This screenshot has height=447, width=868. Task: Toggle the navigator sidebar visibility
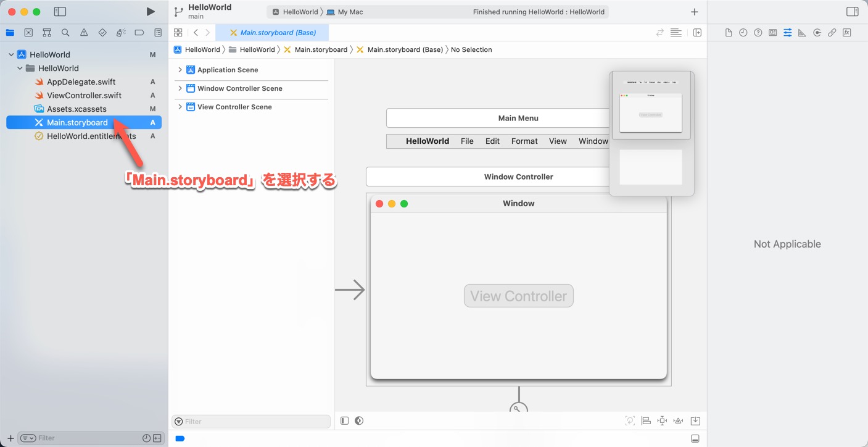click(60, 12)
